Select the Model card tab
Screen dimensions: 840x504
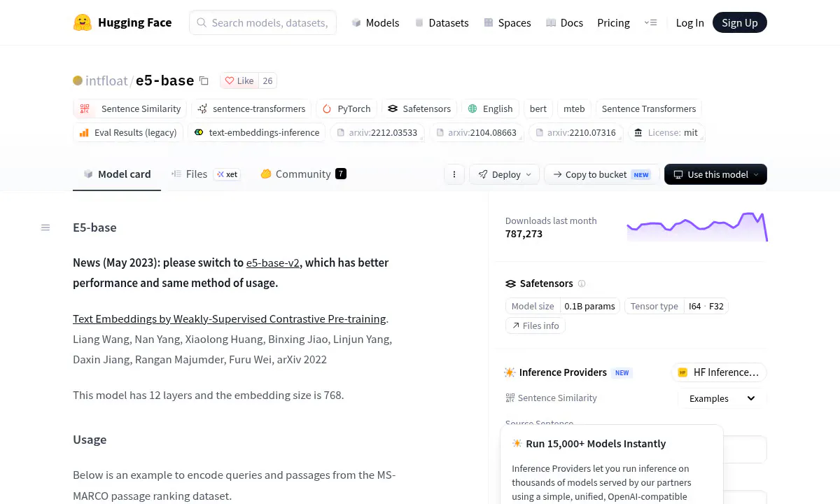117,174
